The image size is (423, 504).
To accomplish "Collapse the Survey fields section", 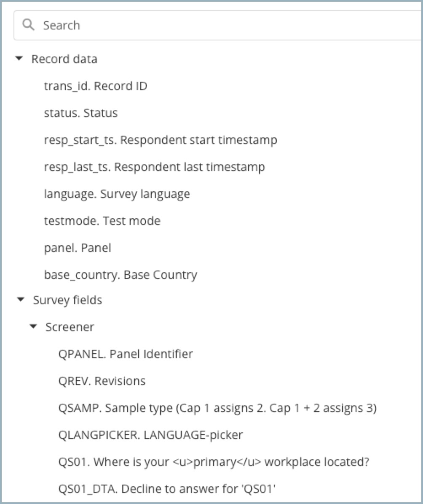I will coord(19,300).
